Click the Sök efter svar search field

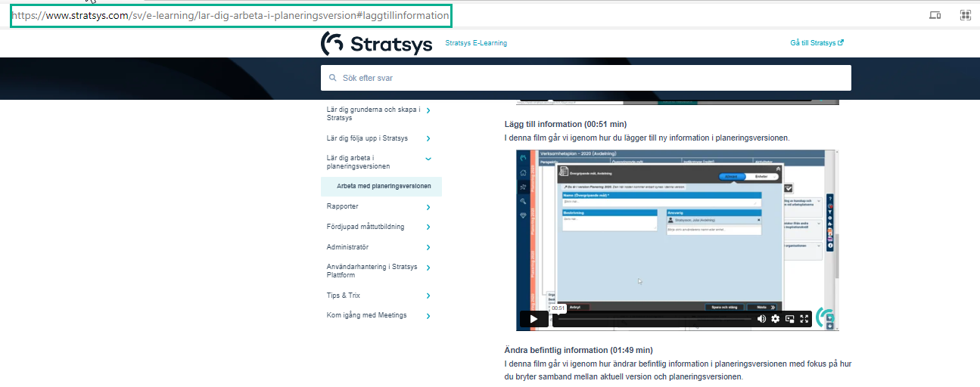tap(590, 78)
